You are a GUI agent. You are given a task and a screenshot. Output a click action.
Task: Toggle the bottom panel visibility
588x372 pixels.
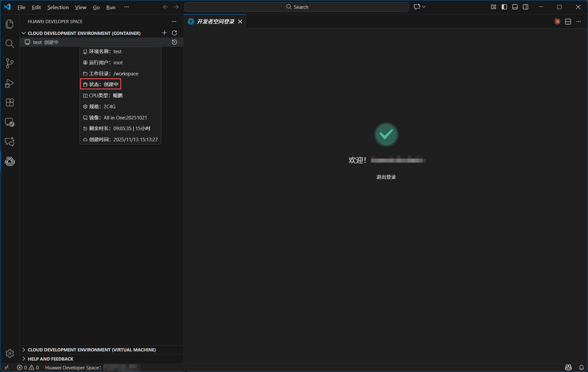click(515, 7)
